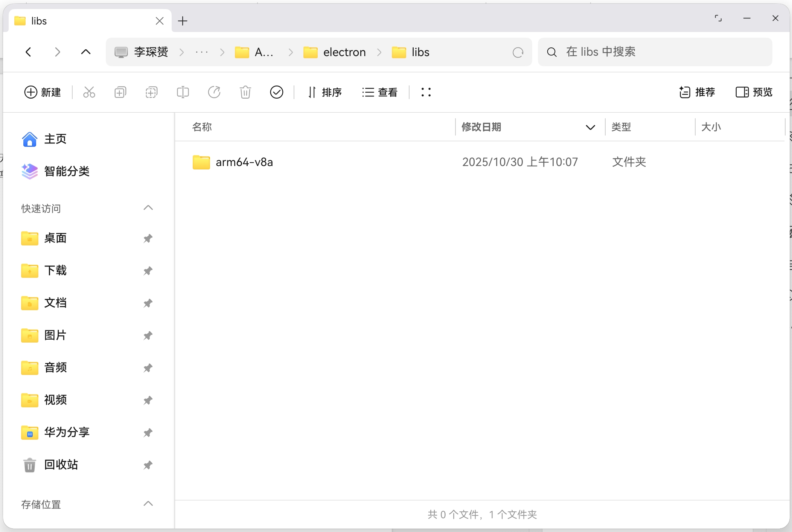Click the 修改日期 sort direction arrow

tap(590, 127)
